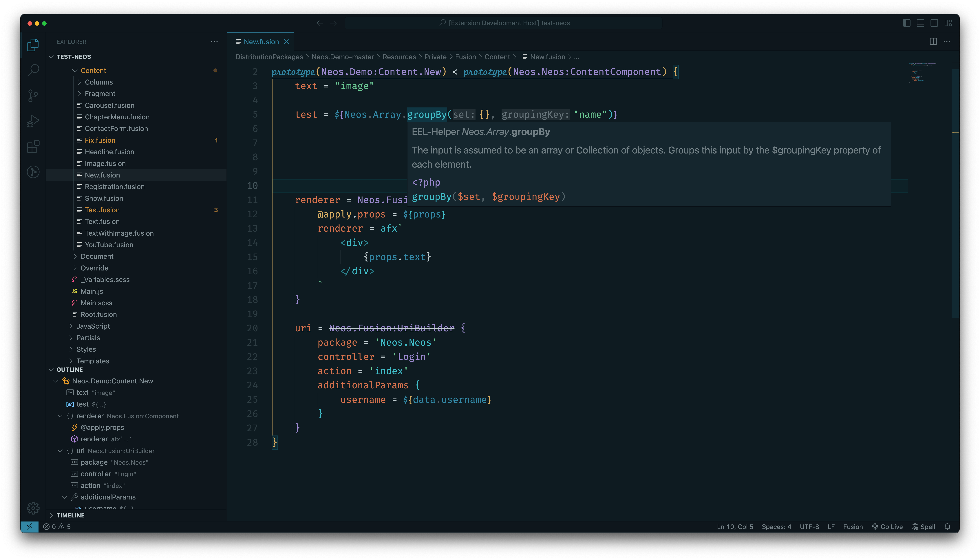The height and width of the screenshot is (560, 980).
Task: Click the Fusion language mode indicator
Action: pos(853,527)
